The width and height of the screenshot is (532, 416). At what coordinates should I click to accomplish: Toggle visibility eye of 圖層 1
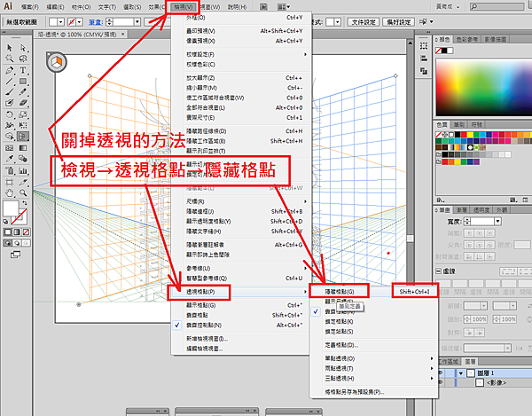441,373
